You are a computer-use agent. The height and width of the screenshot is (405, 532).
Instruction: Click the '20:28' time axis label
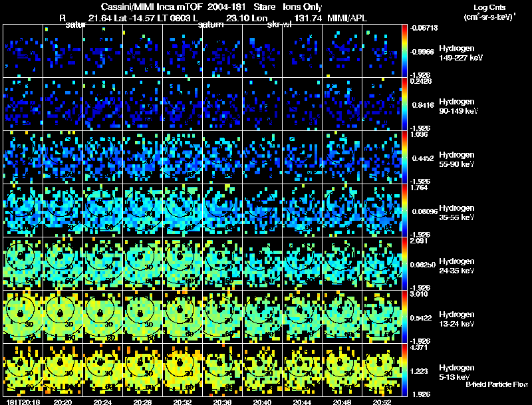[x=142, y=402]
